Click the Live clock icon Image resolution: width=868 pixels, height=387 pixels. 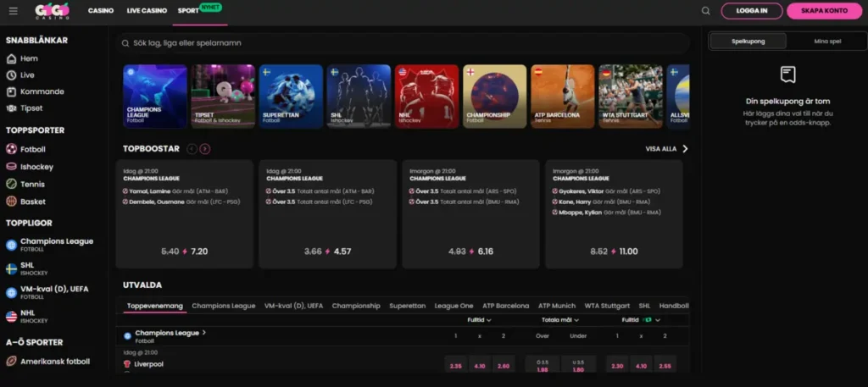pyautogui.click(x=11, y=75)
